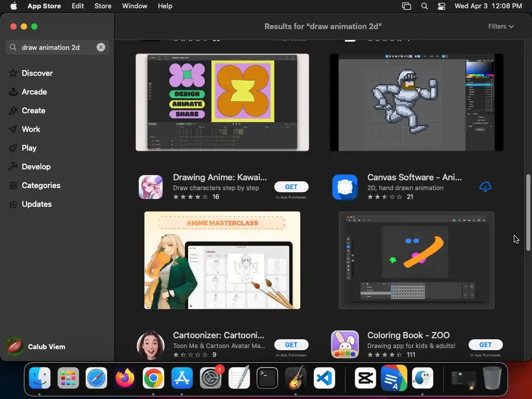This screenshot has height=399, width=532.
Task: Clear the search field text
Action: pos(101,47)
